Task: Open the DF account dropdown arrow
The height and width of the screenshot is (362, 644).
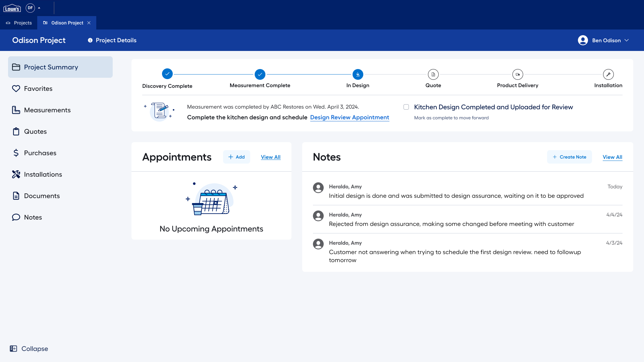Action: 39,8
